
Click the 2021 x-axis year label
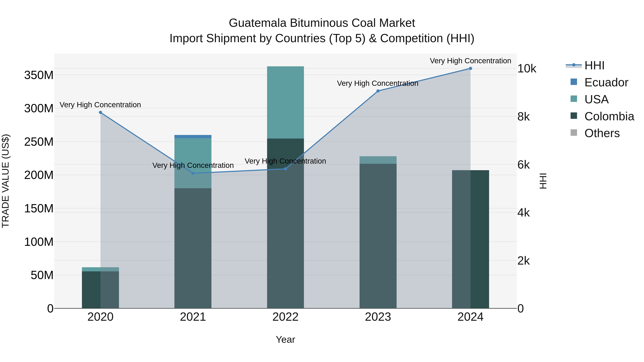coord(193,317)
